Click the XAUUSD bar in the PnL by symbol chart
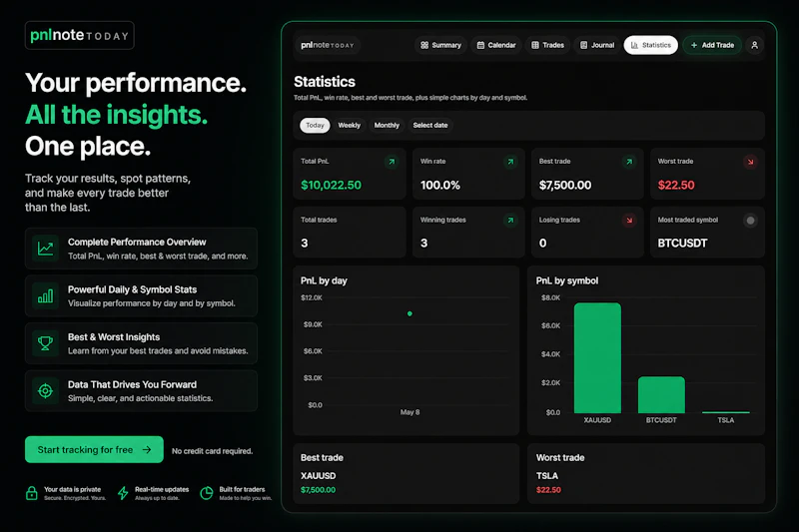799x532 pixels. coord(597,358)
